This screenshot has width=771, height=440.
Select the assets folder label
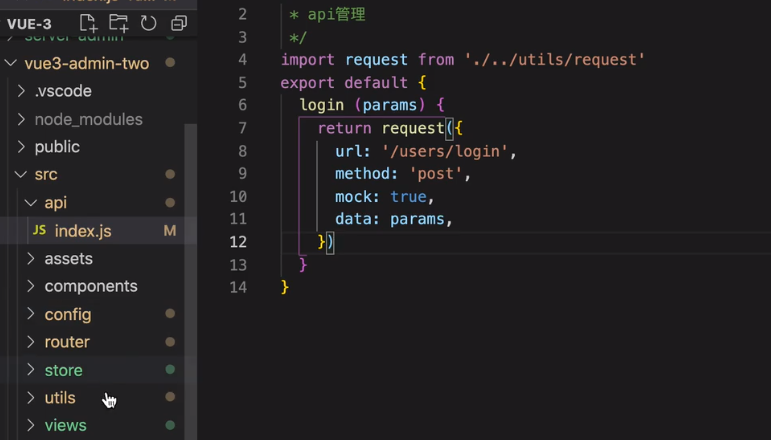[68, 259]
